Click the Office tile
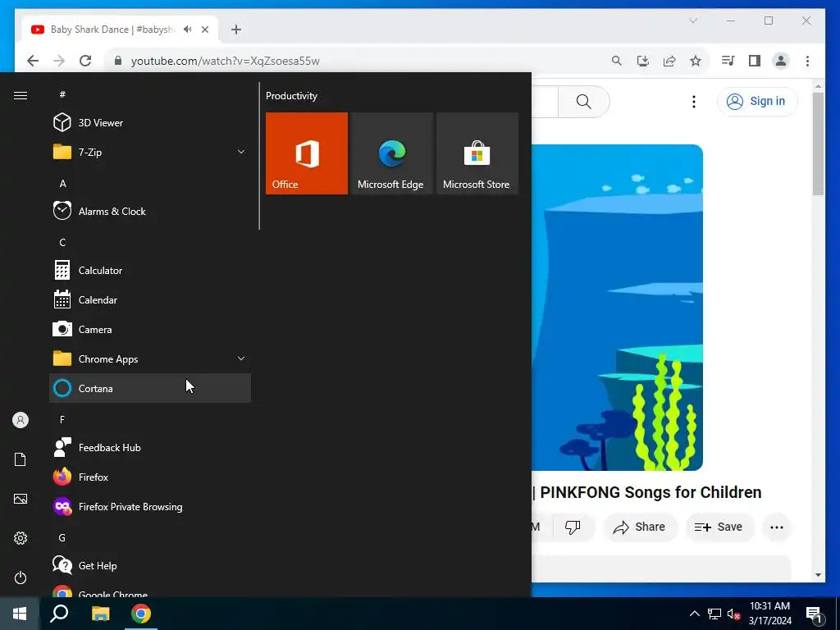This screenshot has height=630, width=840. click(307, 153)
